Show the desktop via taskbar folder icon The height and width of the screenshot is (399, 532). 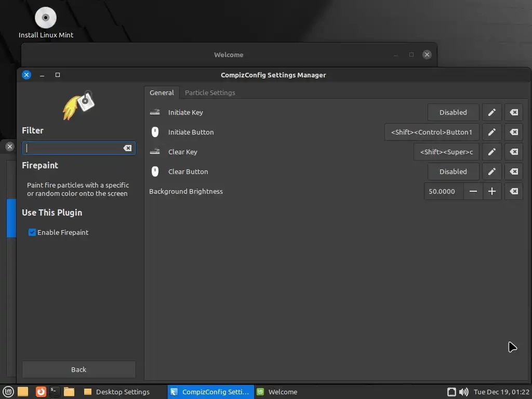coord(23,392)
